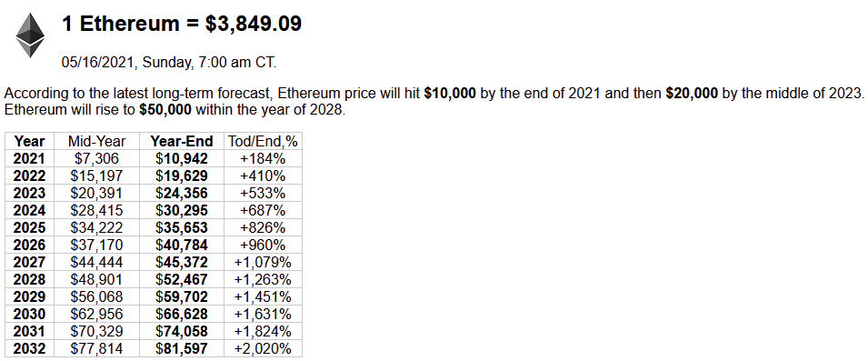Click the heading '1 Ethereum = $3,849.09'
The width and height of the screenshot is (868, 361).
[x=182, y=25]
